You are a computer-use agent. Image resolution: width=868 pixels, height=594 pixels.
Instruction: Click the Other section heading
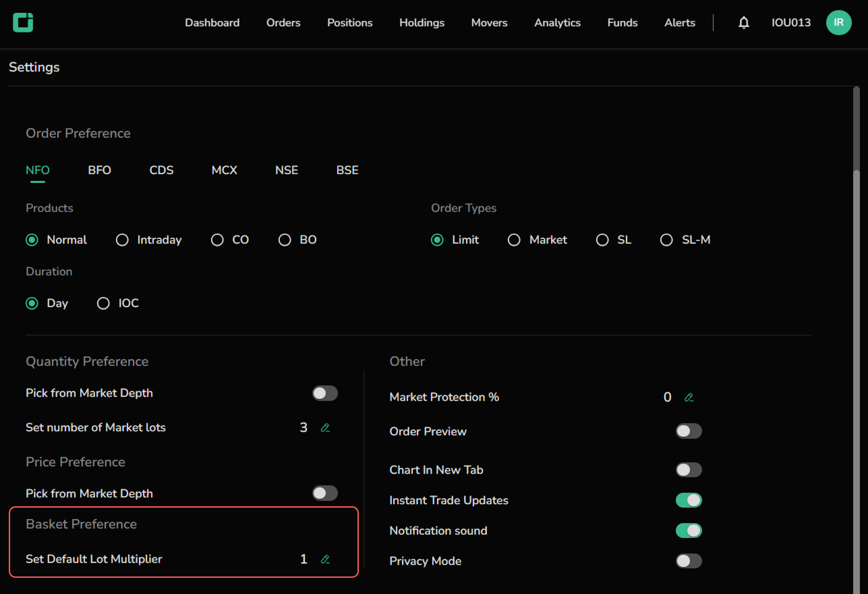click(407, 361)
